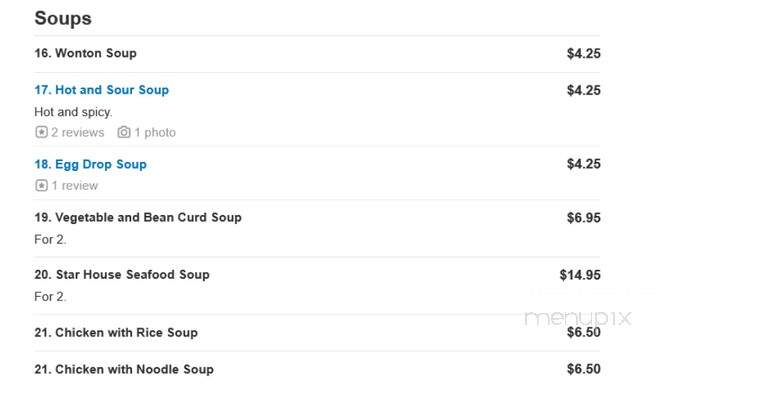The width and height of the screenshot is (757, 401).
Task: Open the Hot and Sour Soup link
Action: coord(101,90)
